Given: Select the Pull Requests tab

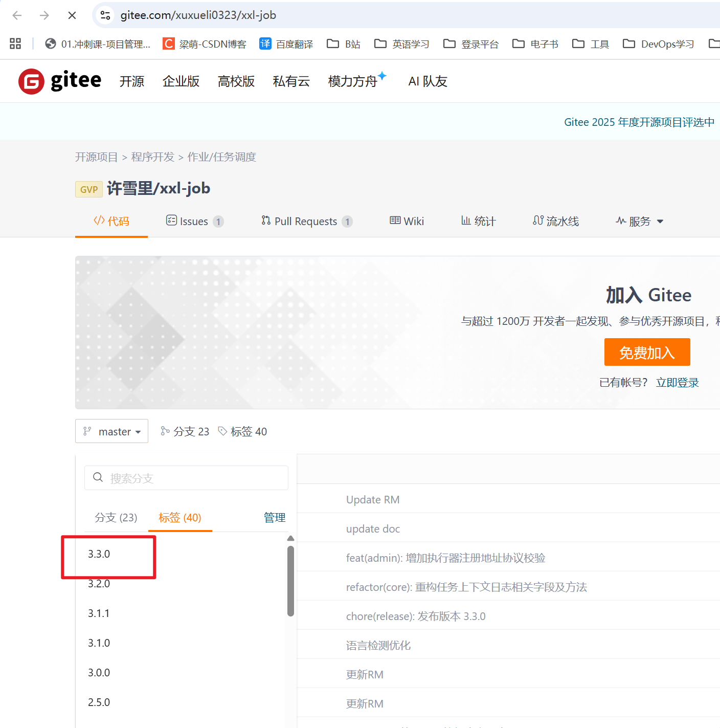Looking at the screenshot, I should (307, 221).
